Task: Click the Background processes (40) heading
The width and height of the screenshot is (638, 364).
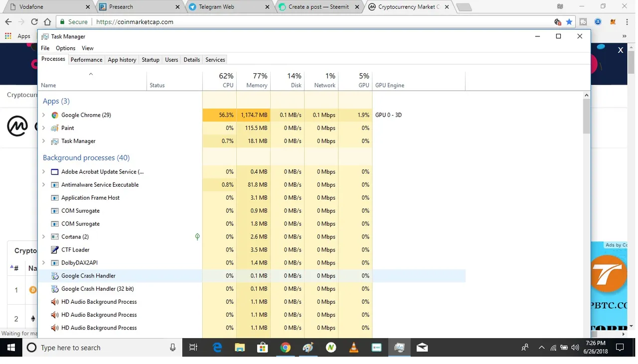Action: 86,158
